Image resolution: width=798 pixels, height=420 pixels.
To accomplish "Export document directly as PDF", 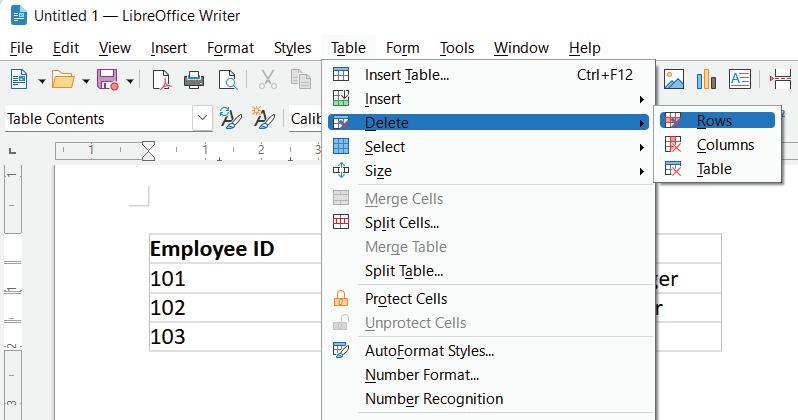I will click(162, 79).
